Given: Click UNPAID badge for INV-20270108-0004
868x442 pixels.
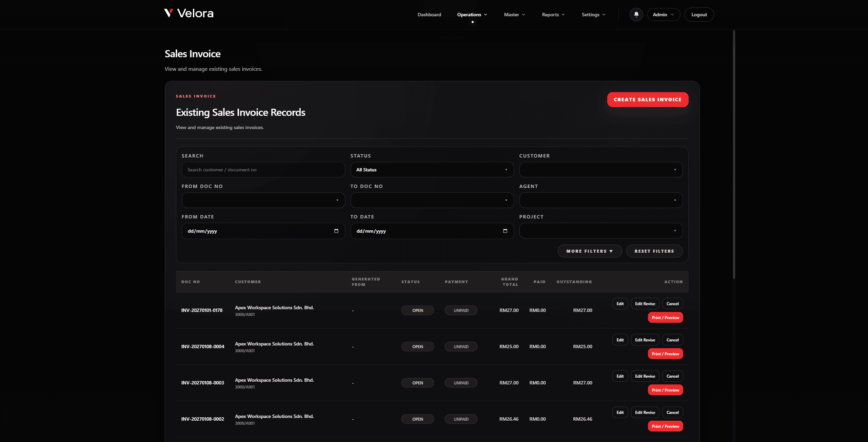Looking at the screenshot, I should [461, 346].
